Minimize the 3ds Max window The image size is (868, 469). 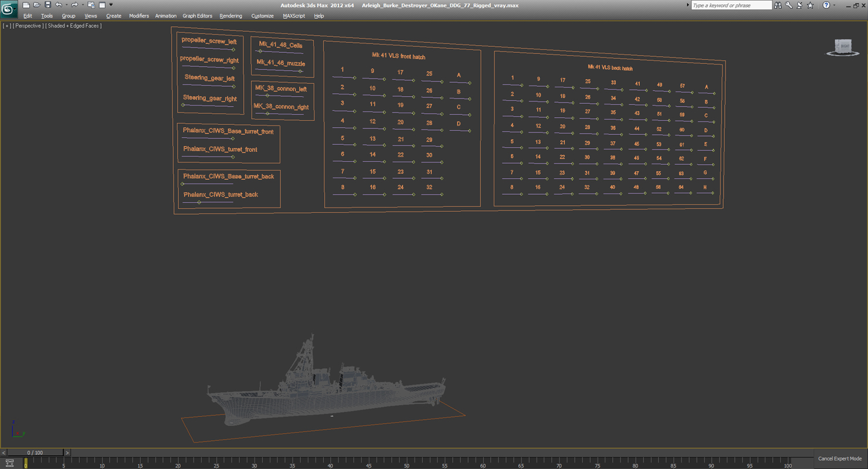click(x=848, y=5)
